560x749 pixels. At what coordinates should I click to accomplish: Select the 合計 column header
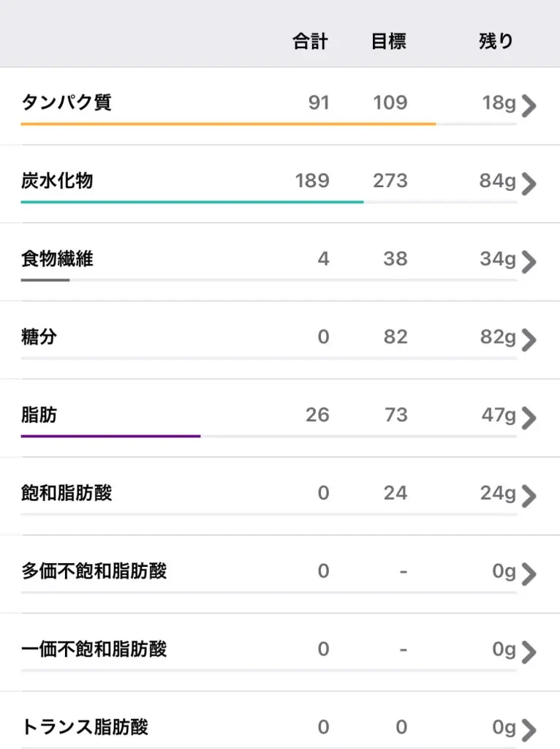(310, 42)
